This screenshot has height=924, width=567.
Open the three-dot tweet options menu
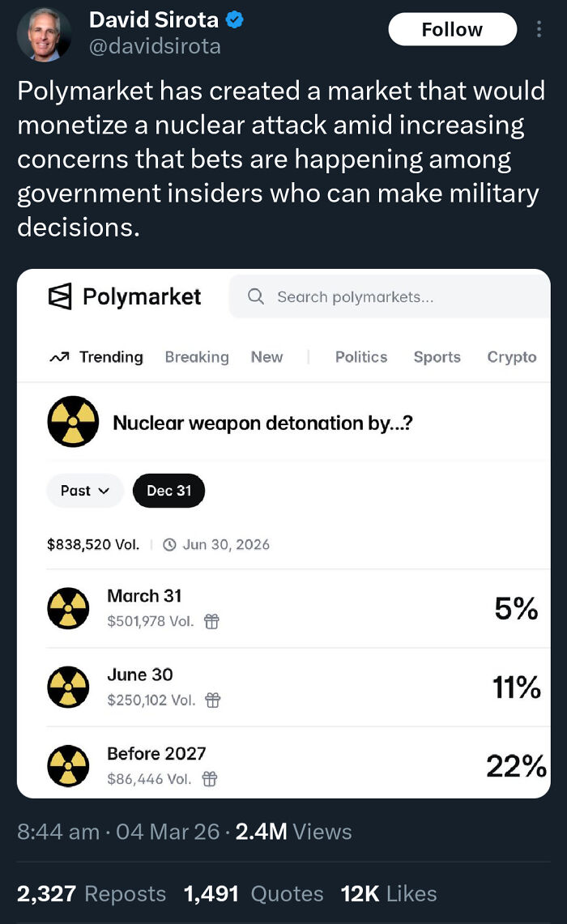click(539, 29)
